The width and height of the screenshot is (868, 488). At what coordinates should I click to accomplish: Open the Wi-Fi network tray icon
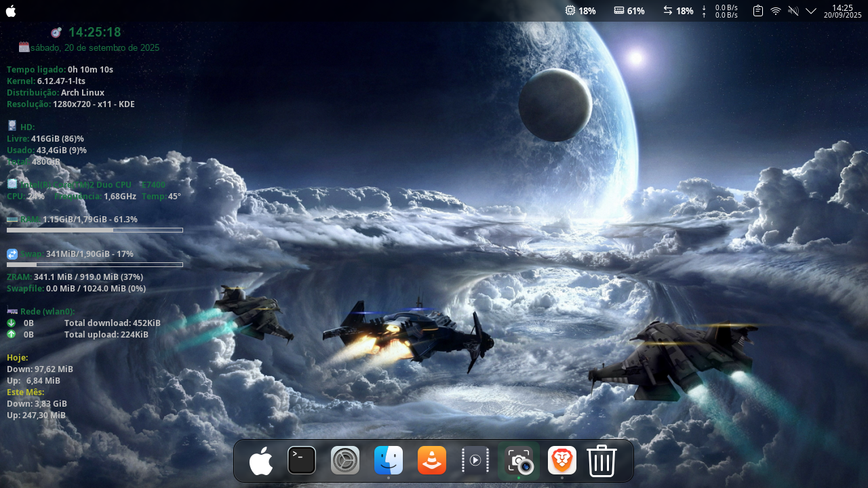pos(776,11)
